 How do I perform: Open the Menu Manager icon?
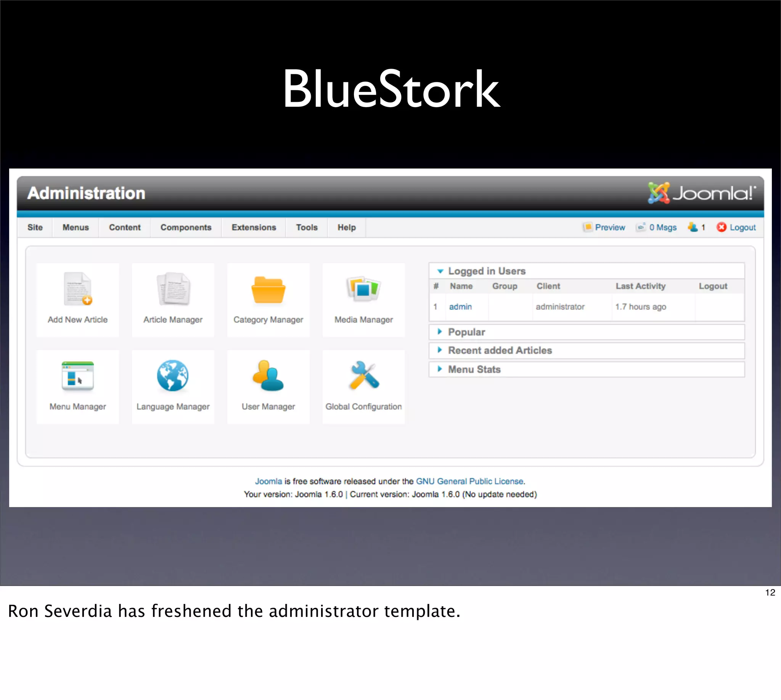click(x=78, y=376)
